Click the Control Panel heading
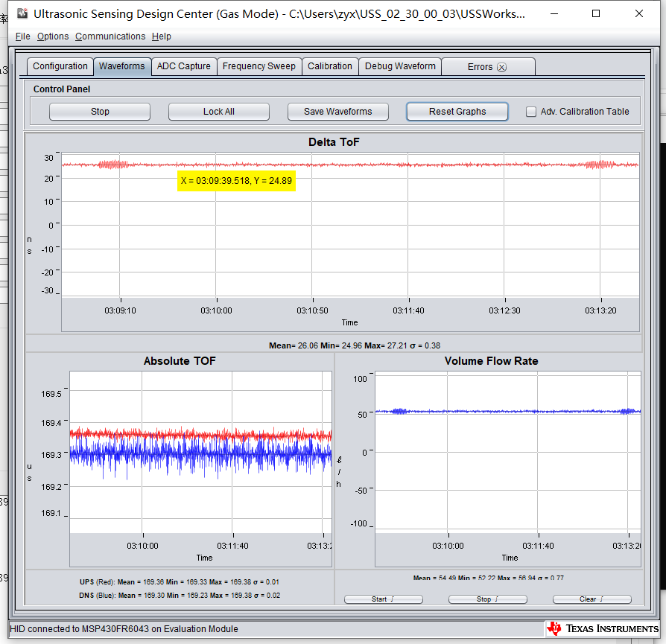This screenshot has width=666, height=644. tap(62, 89)
